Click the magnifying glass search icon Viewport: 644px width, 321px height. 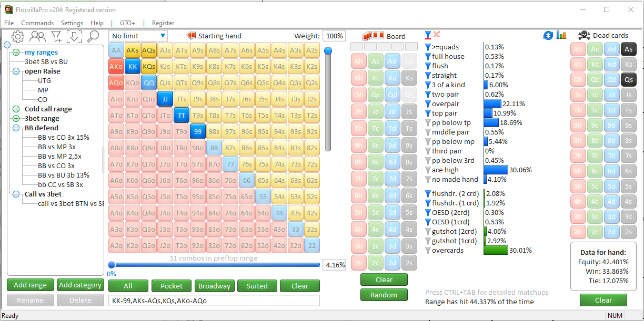click(93, 36)
